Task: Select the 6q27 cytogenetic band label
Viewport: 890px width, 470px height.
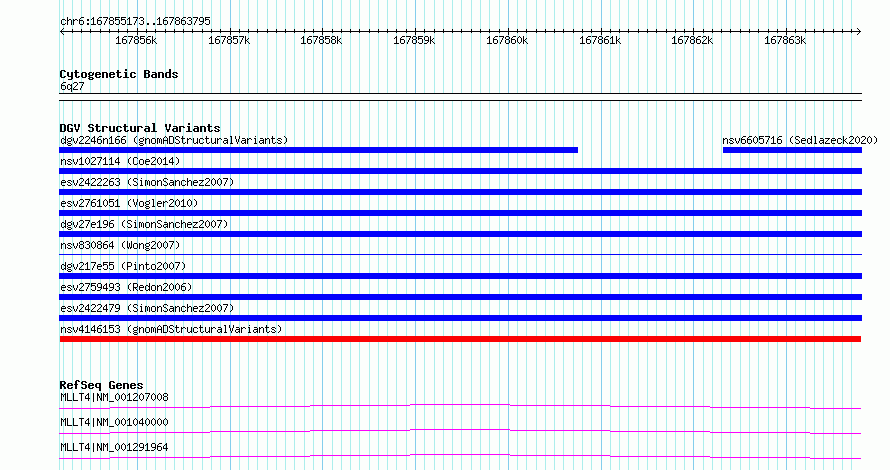Action: pyautogui.click(x=72, y=86)
